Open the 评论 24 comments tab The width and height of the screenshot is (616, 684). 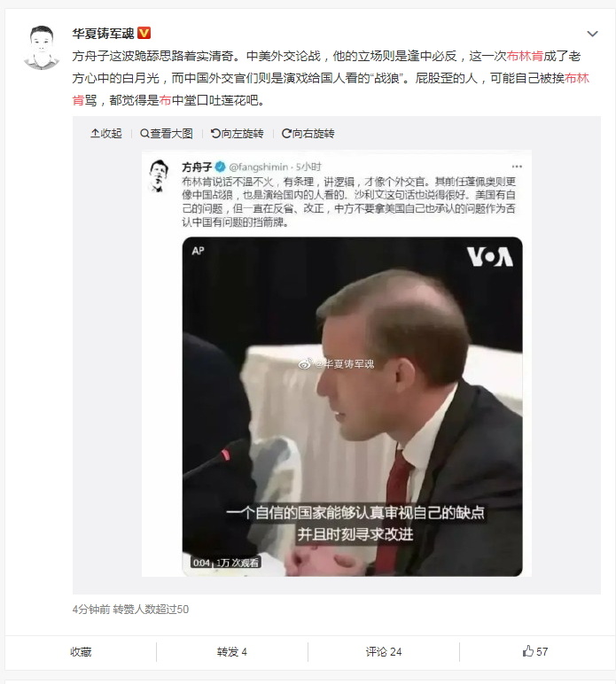click(384, 652)
